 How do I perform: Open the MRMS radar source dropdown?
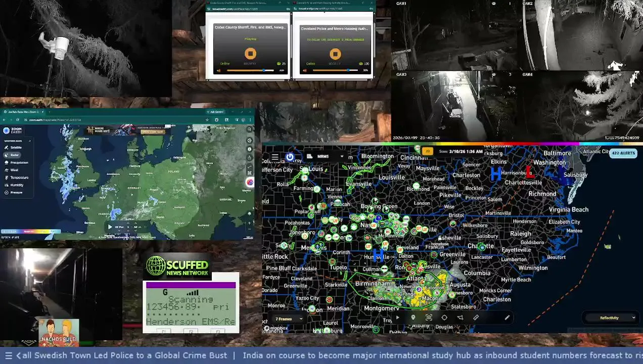(x=326, y=157)
